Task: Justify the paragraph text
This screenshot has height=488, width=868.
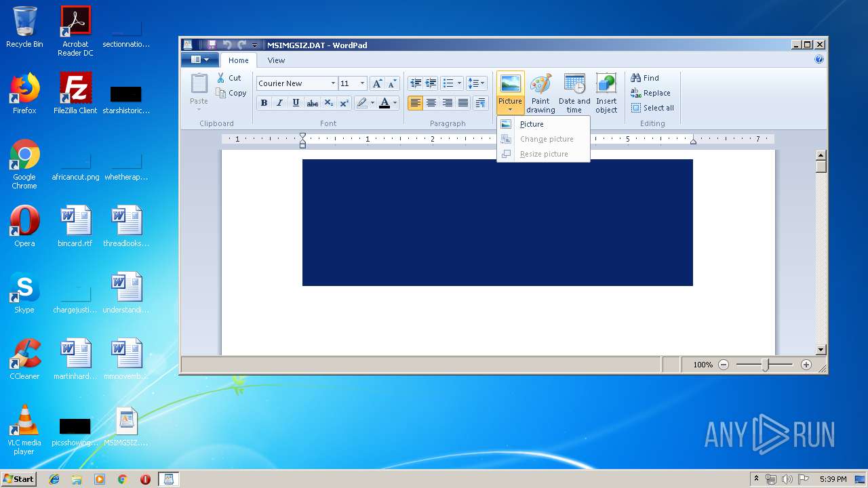Action: tap(463, 103)
